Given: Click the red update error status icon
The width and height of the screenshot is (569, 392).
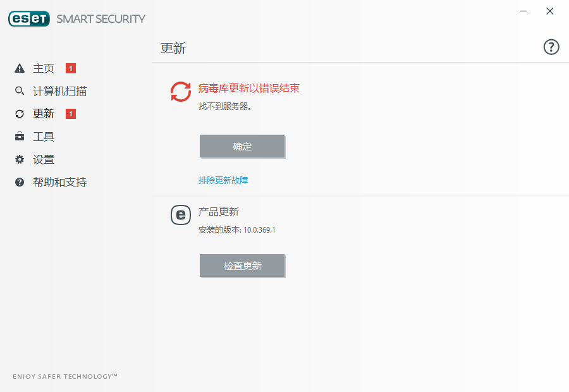Looking at the screenshot, I should click(181, 92).
